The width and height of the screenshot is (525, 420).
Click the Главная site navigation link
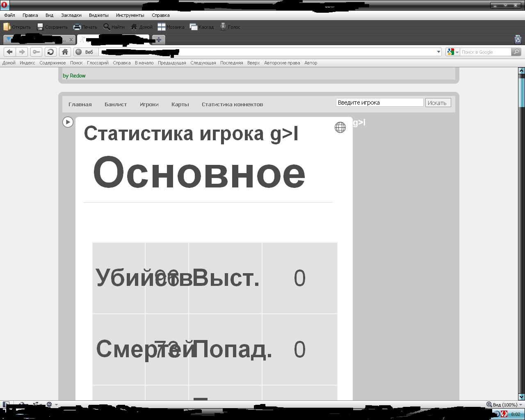80,104
